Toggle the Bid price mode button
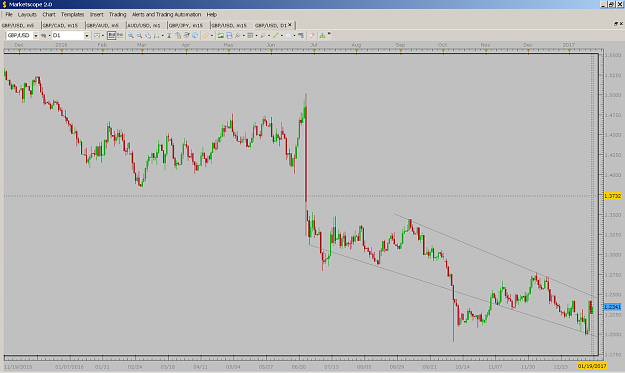 coord(111,35)
